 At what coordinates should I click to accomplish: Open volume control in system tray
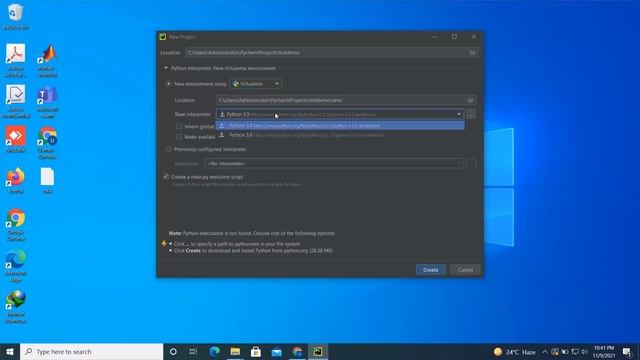pyautogui.click(x=584, y=351)
